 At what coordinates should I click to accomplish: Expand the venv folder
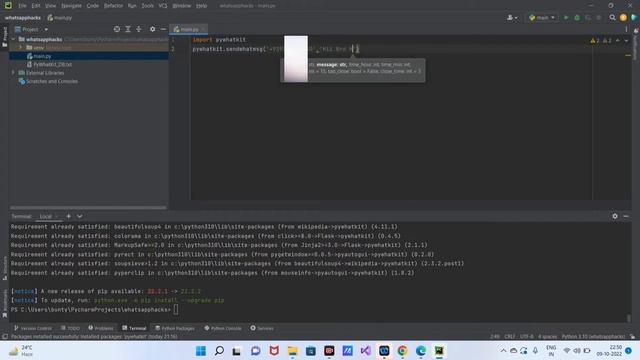[x=21, y=48]
